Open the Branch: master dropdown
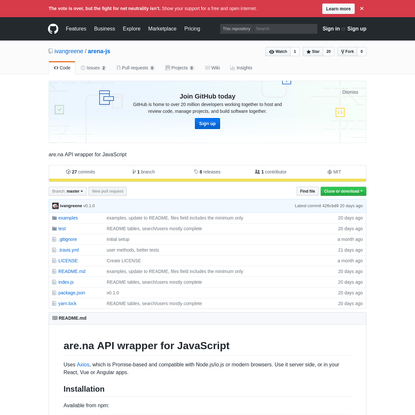415x415 pixels. coord(67,191)
